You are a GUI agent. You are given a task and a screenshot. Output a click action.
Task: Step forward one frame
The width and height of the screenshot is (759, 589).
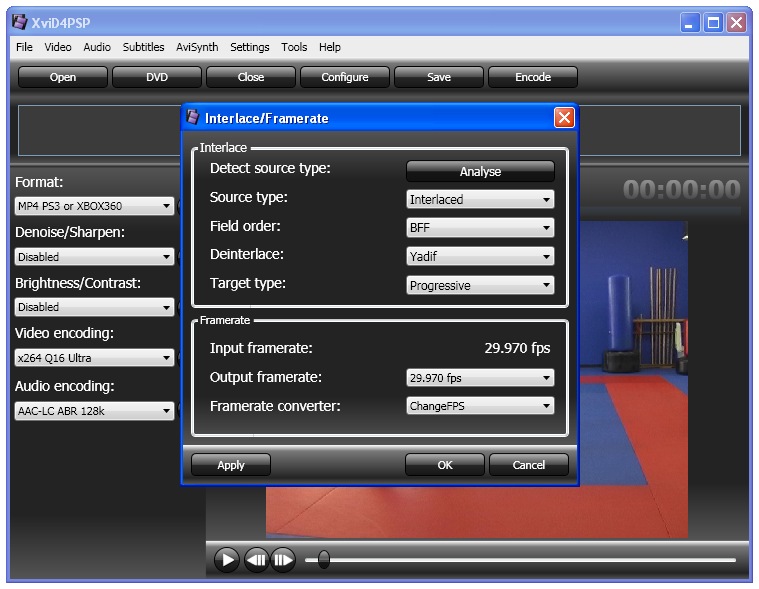283,560
